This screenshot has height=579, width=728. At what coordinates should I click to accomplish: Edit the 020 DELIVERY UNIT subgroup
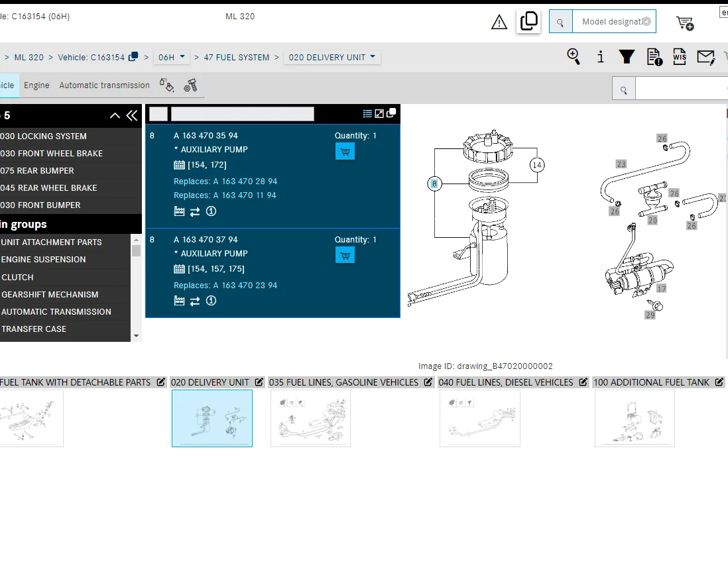click(259, 382)
